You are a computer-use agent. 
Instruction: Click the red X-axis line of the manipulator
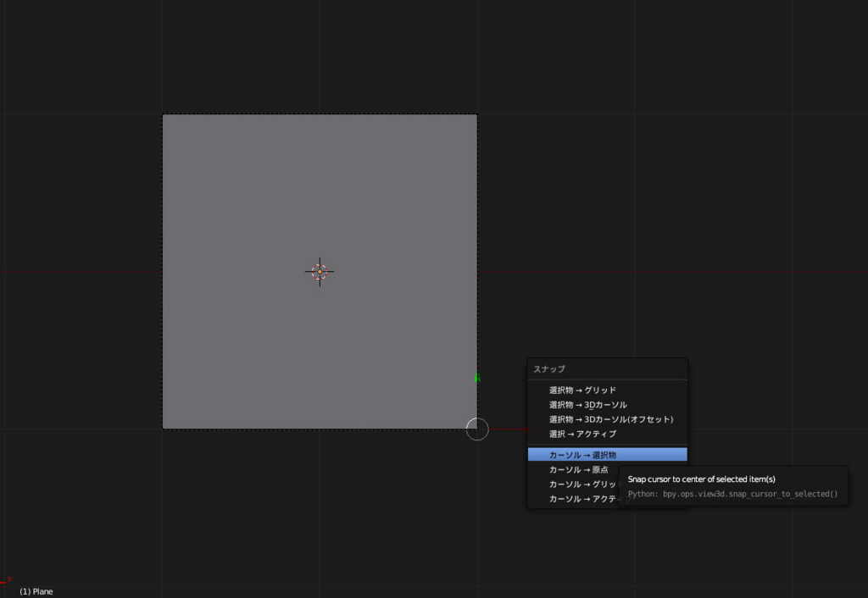coord(509,429)
